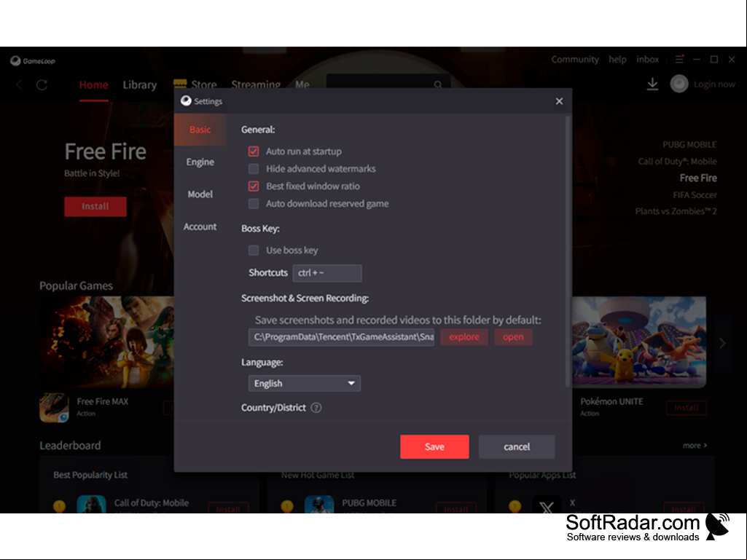
Task: Click the X app icon in Popular Apps
Action: click(x=547, y=504)
